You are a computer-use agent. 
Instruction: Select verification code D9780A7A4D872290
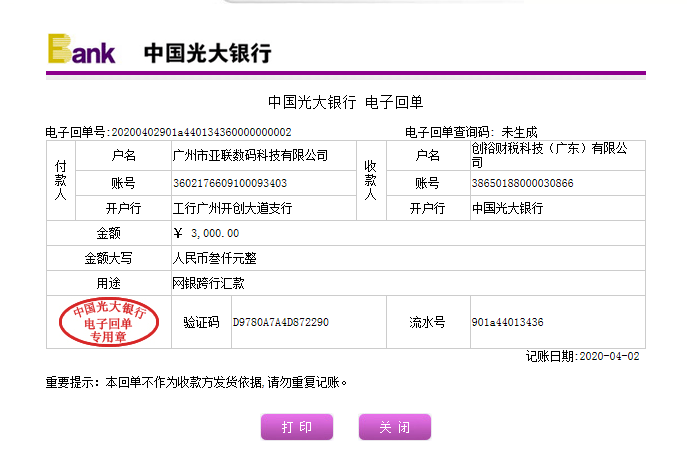coord(280,322)
